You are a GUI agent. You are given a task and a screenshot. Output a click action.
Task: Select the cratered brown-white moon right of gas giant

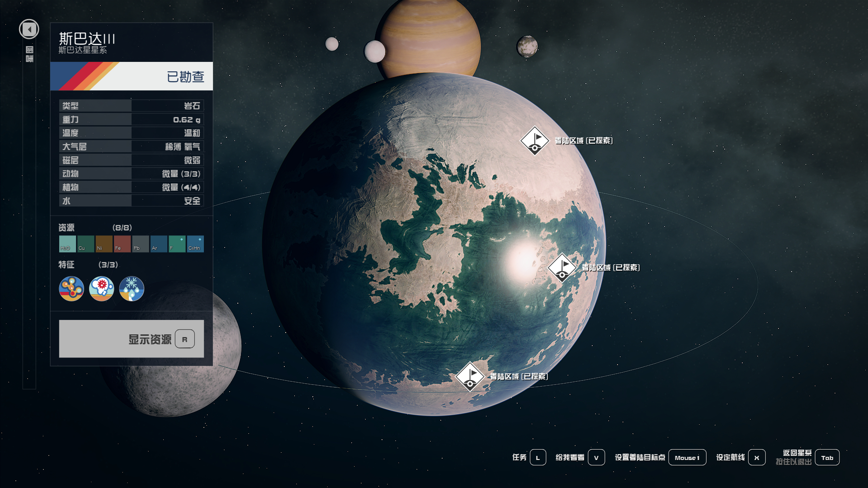(527, 46)
